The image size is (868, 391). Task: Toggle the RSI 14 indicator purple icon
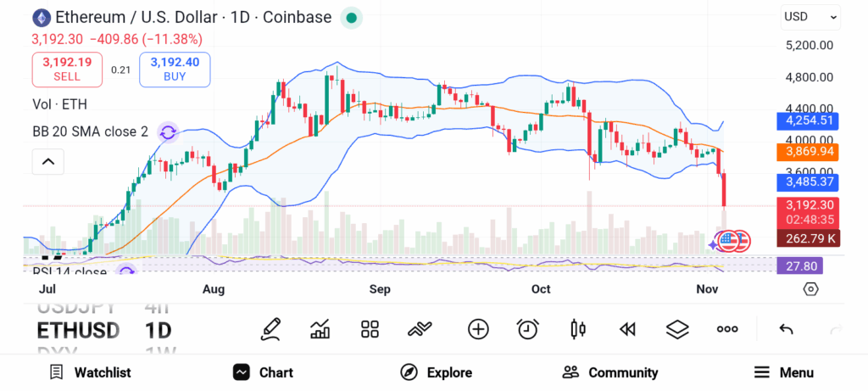tap(126, 271)
